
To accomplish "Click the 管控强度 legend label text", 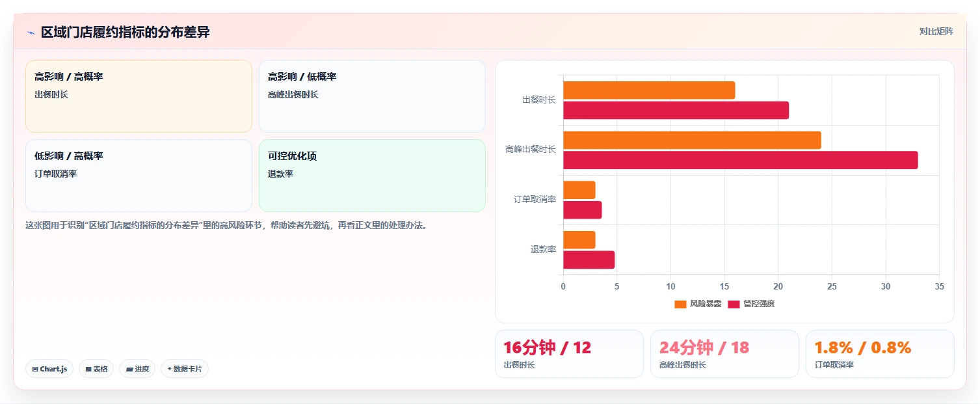I will [759, 304].
